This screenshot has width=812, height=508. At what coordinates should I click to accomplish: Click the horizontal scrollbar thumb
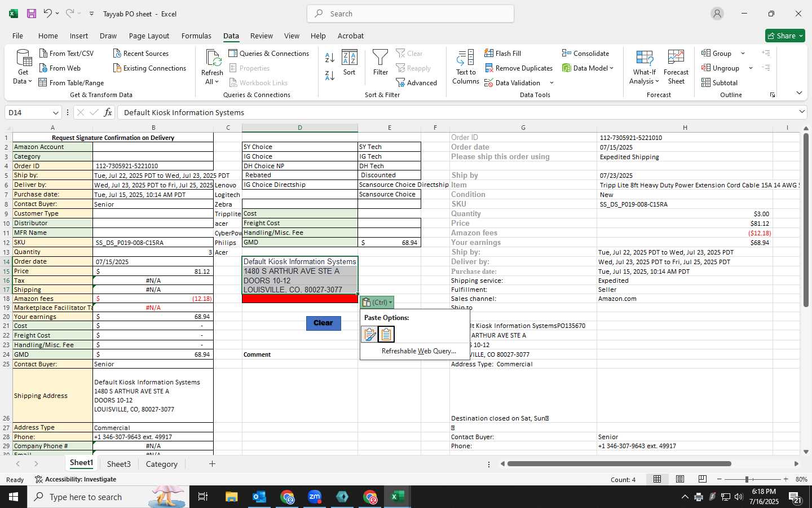pyautogui.click(x=619, y=464)
